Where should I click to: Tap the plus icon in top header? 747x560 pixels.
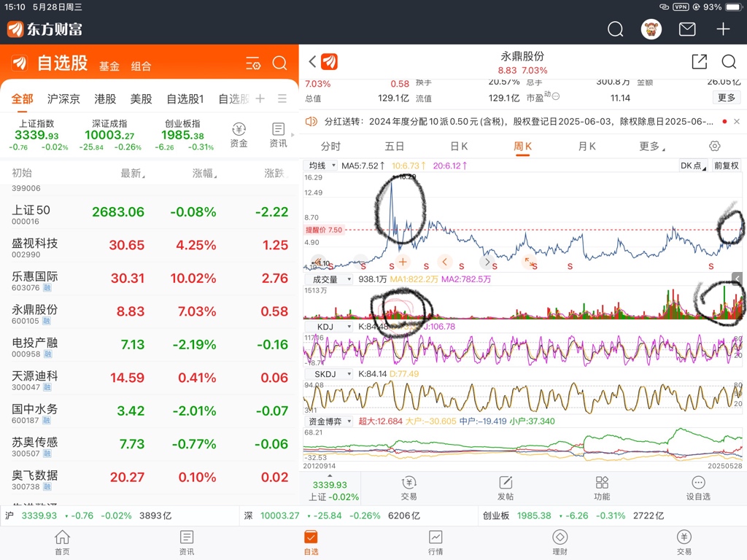coord(723,29)
